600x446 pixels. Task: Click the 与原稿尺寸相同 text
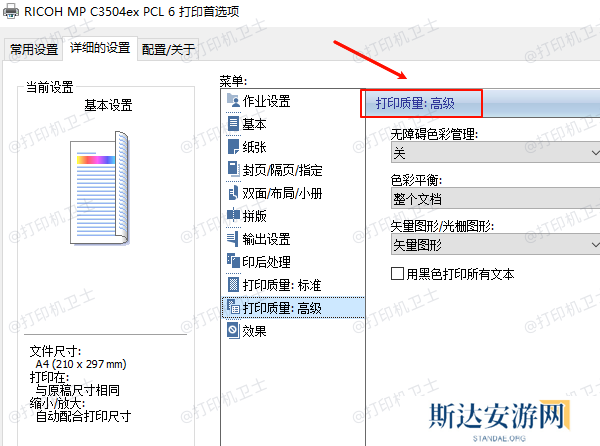(78, 390)
